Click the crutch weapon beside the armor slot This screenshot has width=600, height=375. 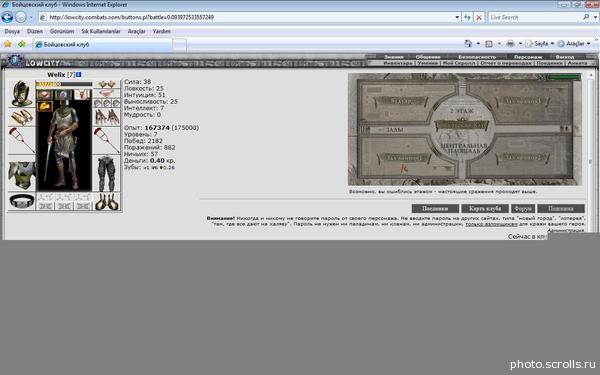click(21, 141)
